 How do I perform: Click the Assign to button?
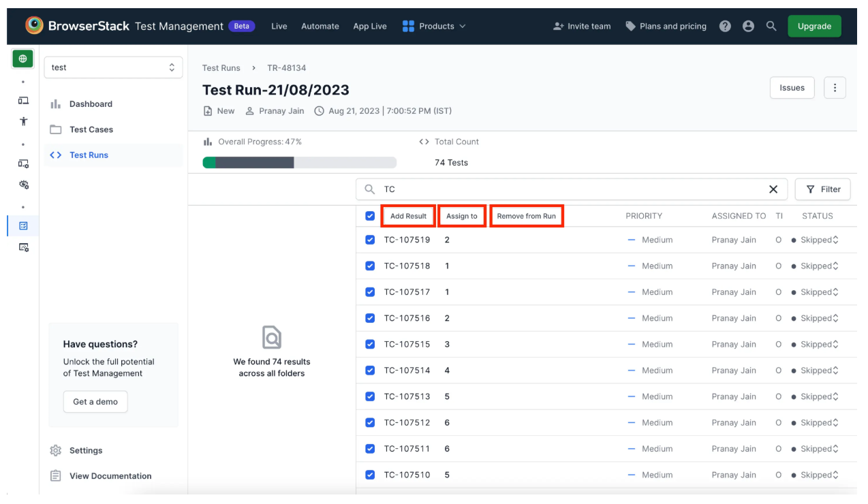click(462, 216)
